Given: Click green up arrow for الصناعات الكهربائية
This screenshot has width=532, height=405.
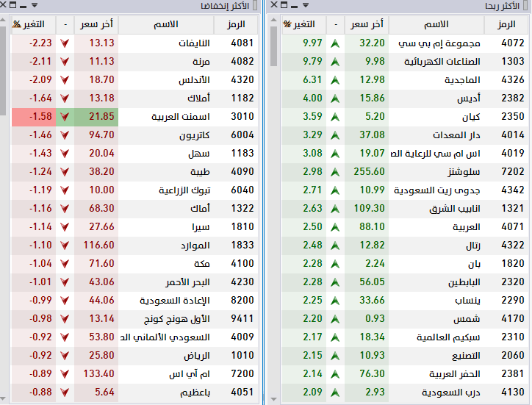Looking at the screenshot, I should point(335,62).
